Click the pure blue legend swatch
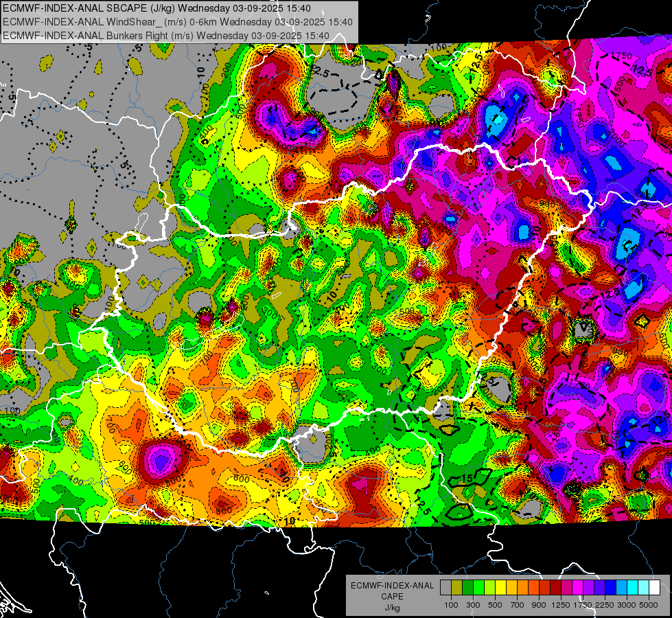672x618 pixels. pyautogui.click(x=611, y=588)
